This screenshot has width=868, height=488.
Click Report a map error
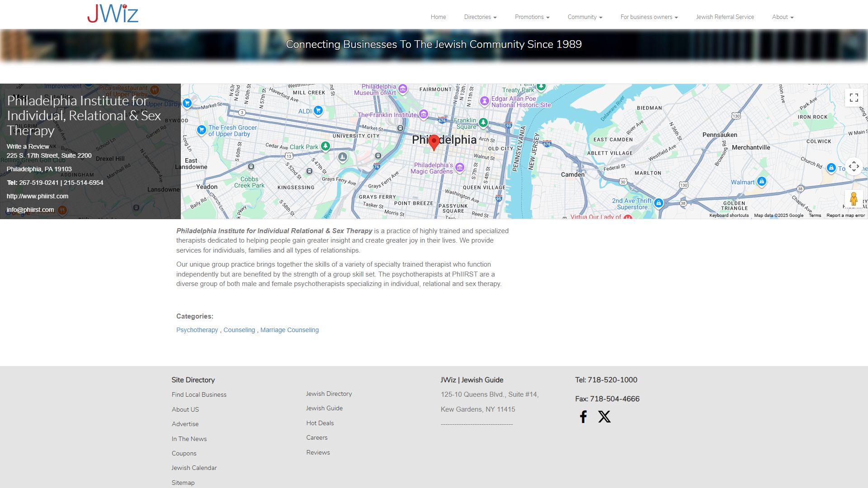[845, 216]
